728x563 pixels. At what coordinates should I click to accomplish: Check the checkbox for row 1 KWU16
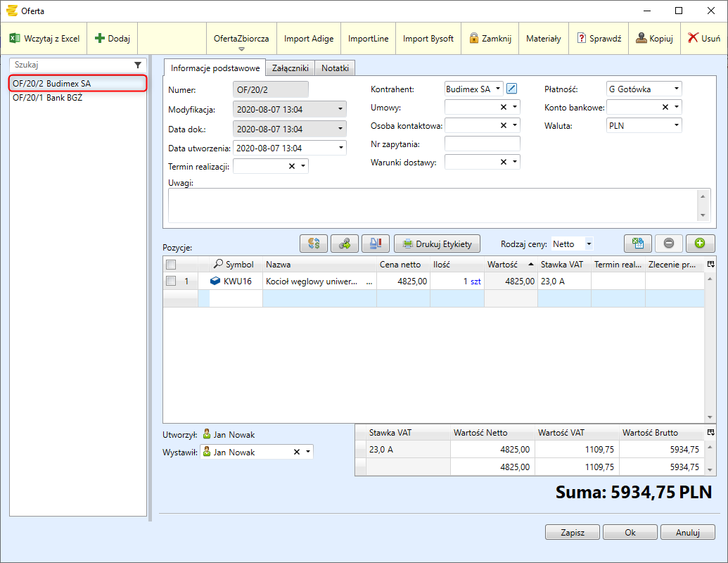pos(170,281)
